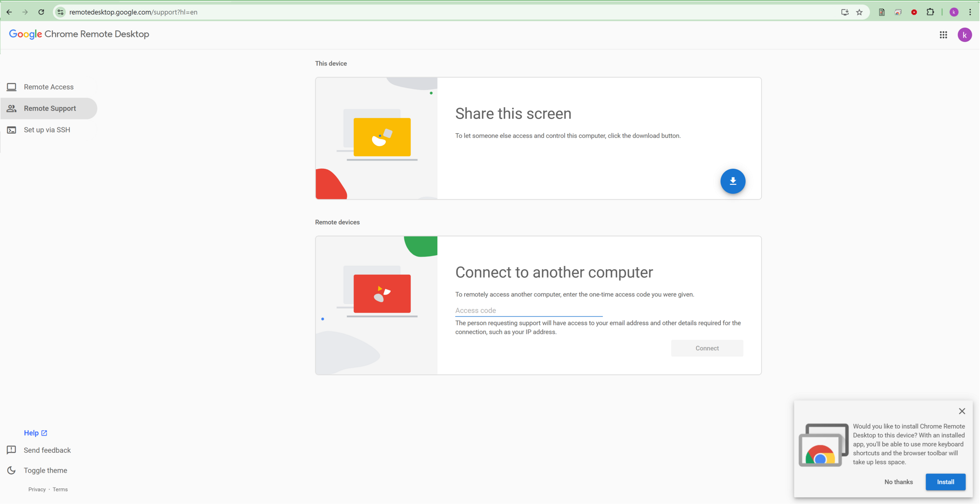Image resolution: width=980 pixels, height=504 pixels.
Task: Open the Chrome three-dot menu
Action: click(x=970, y=12)
